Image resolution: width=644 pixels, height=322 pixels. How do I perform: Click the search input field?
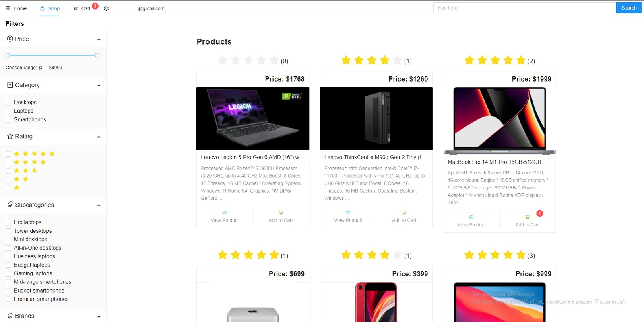pyautogui.click(x=523, y=8)
